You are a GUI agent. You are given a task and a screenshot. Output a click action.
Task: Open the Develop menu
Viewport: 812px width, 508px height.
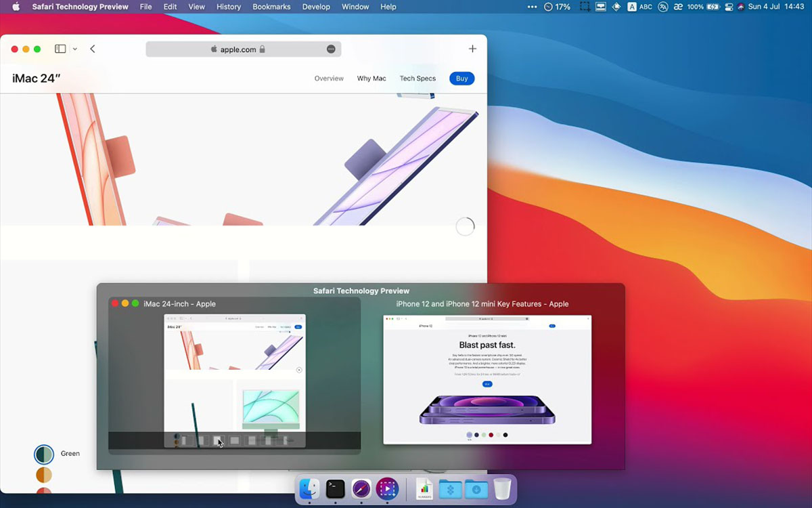[316, 7]
